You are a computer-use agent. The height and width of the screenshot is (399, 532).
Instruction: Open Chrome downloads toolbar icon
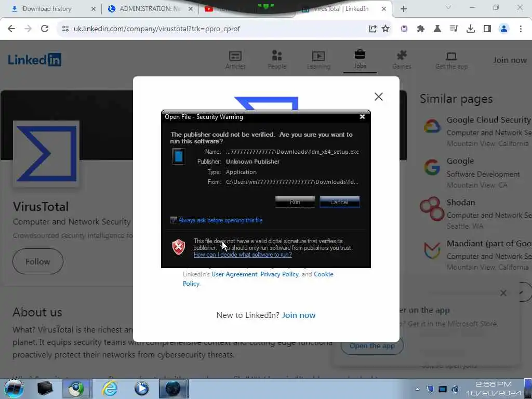click(471, 29)
